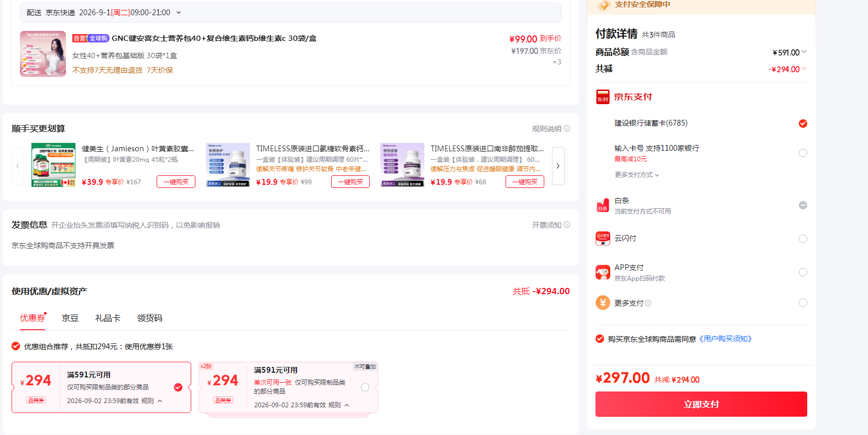Open Jamieson product thumbnail
The image size is (868, 435).
(x=53, y=165)
